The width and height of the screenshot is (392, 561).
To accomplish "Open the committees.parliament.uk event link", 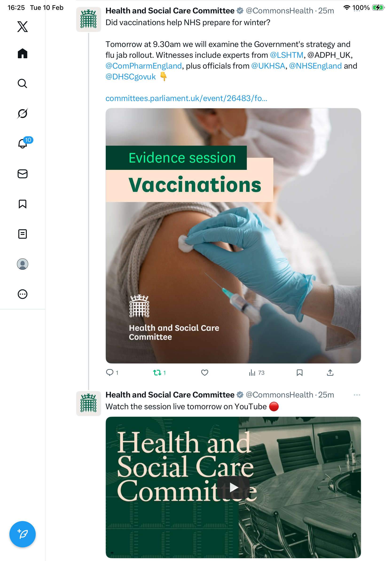I will (186, 98).
